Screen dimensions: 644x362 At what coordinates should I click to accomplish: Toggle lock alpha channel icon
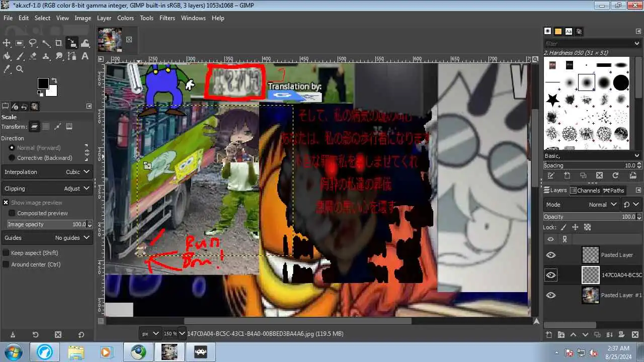587,227
